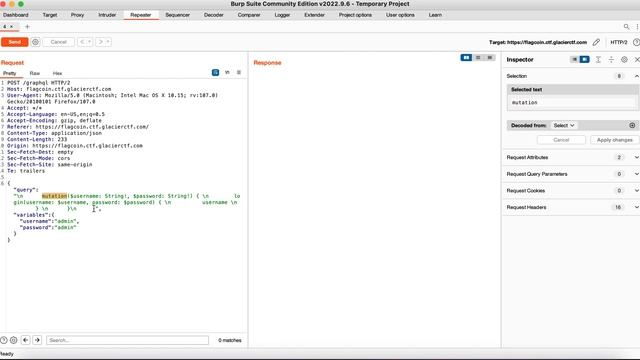Open request editor hamburger menu

pos(239,72)
